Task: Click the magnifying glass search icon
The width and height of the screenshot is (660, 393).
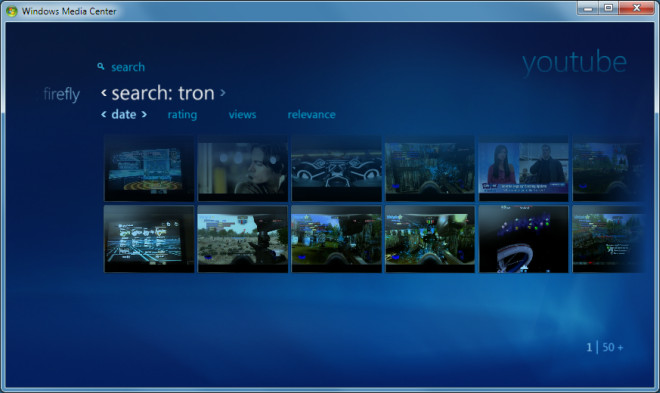Action: pyautogui.click(x=101, y=66)
